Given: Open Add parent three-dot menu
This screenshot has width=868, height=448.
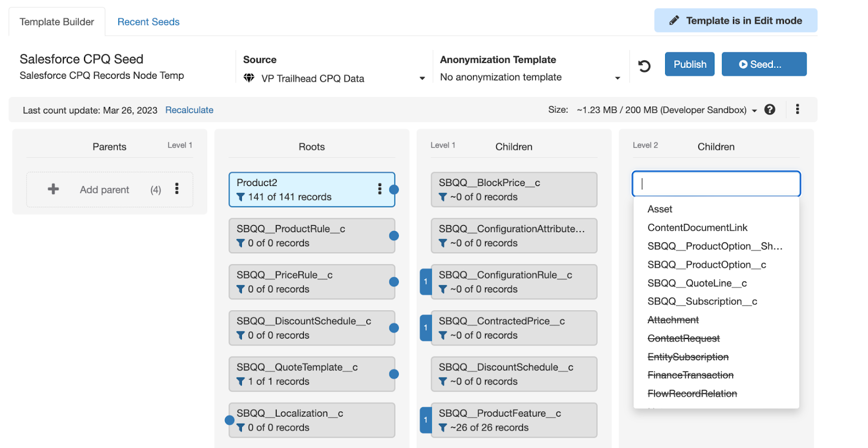Looking at the screenshot, I should pos(177,189).
